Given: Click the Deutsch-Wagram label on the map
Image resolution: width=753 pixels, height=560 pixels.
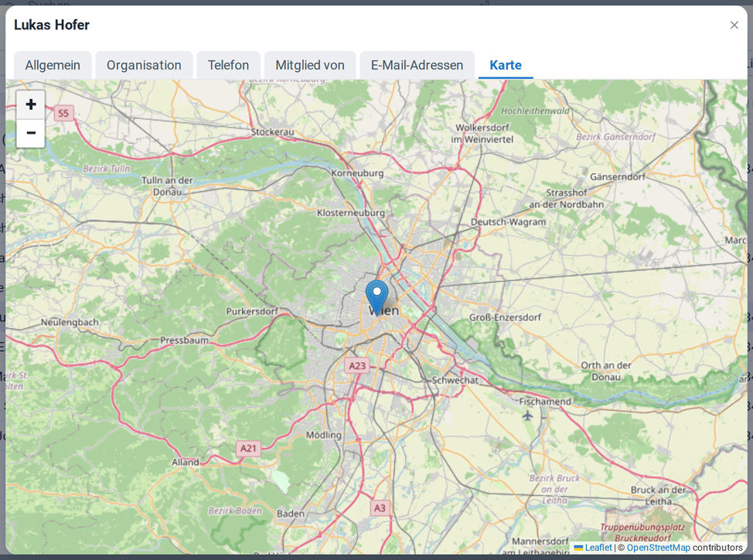Looking at the screenshot, I should click(x=508, y=222).
